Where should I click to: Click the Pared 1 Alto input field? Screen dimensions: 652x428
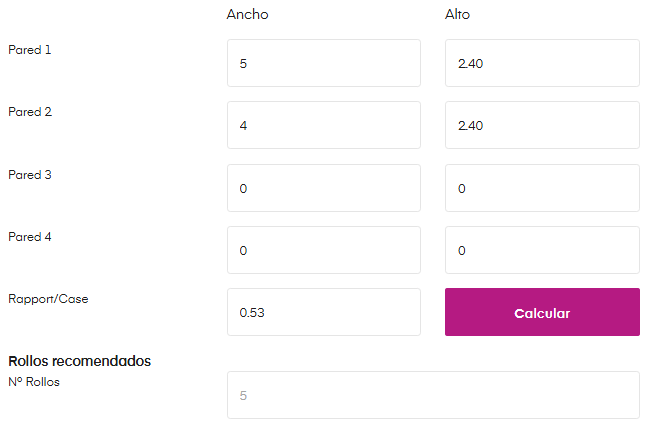point(541,63)
